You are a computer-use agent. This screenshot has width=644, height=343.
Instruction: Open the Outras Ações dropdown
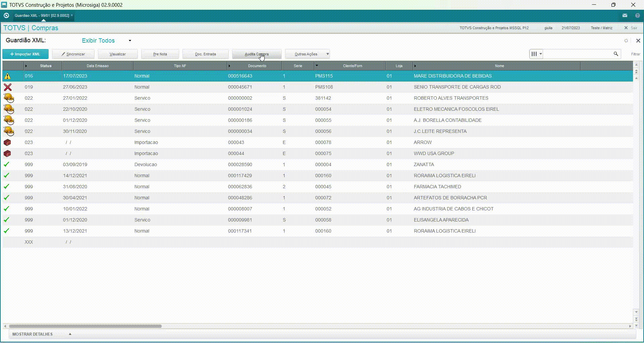(307, 54)
